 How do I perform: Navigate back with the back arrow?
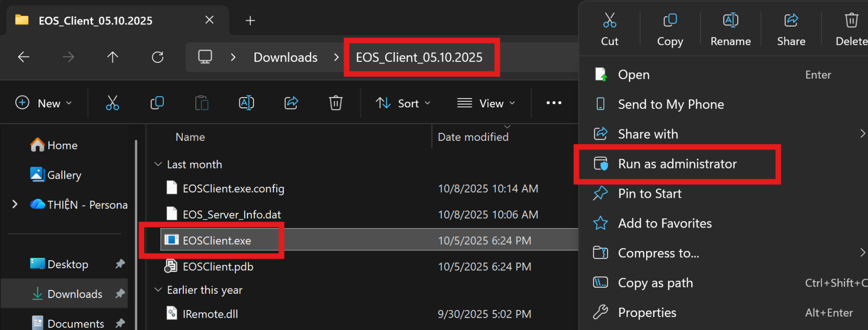point(24,57)
